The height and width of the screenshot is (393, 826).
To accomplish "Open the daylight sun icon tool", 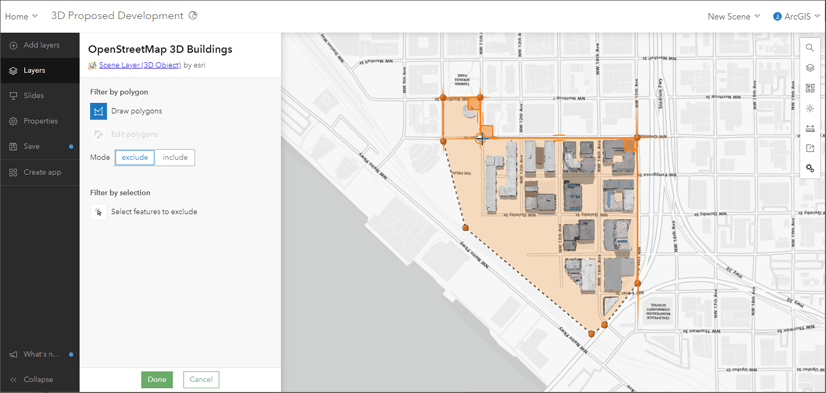I will (x=810, y=108).
